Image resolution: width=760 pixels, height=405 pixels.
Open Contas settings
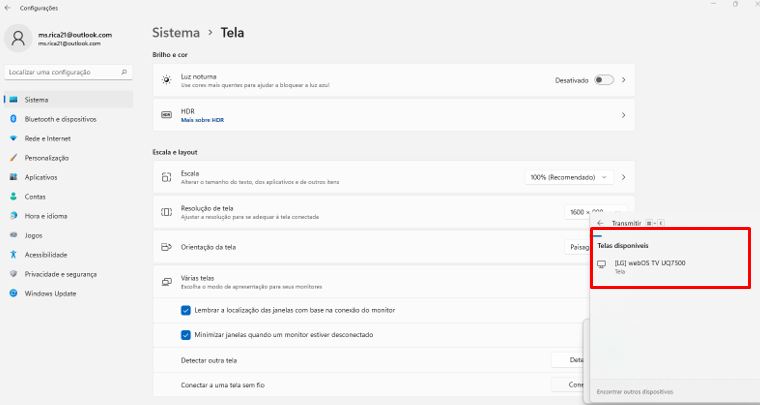coord(68,197)
